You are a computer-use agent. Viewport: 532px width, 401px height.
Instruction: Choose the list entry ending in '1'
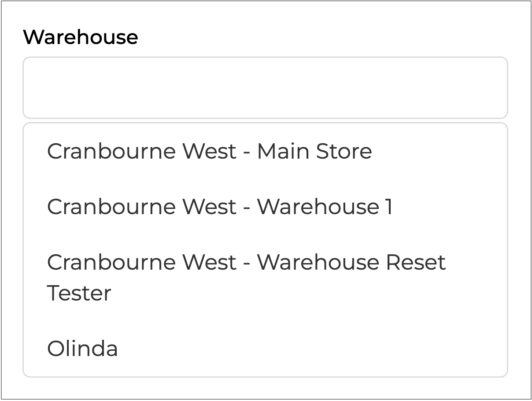click(220, 207)
